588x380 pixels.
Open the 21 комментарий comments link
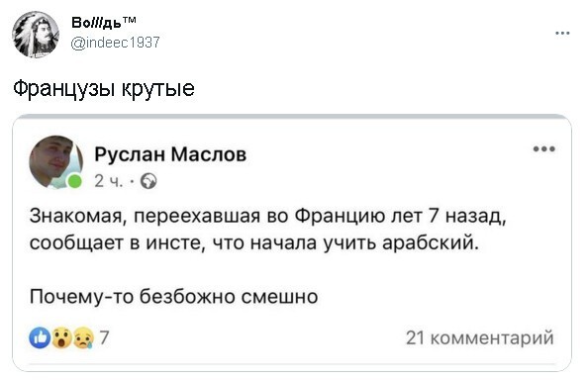click(480, 338)
